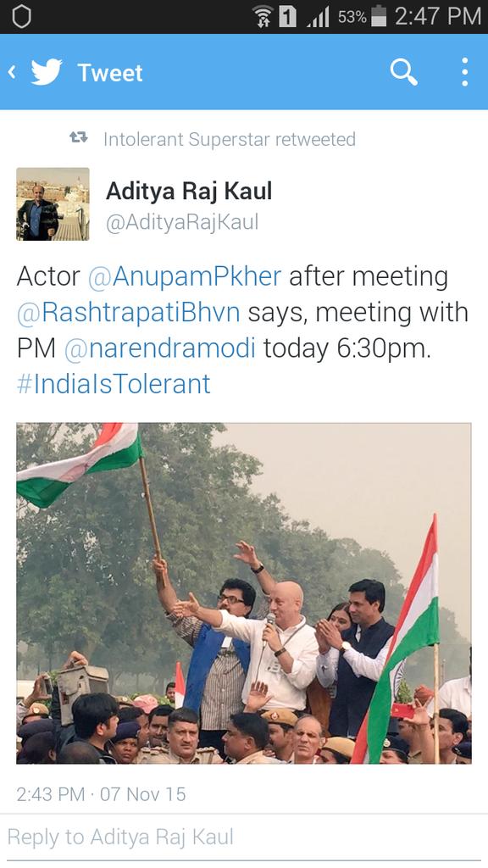This screenshot has height=868, width=488.
Task: Tap the back arrow in Tweet header
Action: (12, 72)
